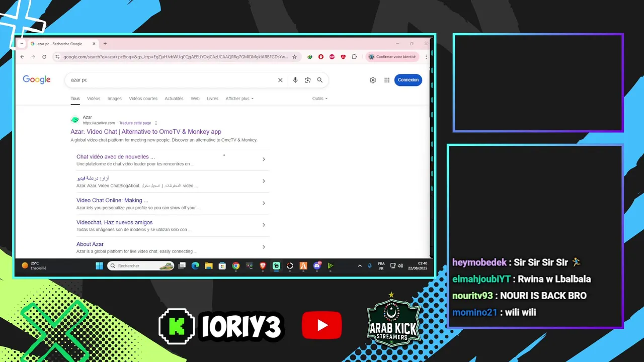
Task: Reload the Google search page
Action: click(x=44, y=57)
